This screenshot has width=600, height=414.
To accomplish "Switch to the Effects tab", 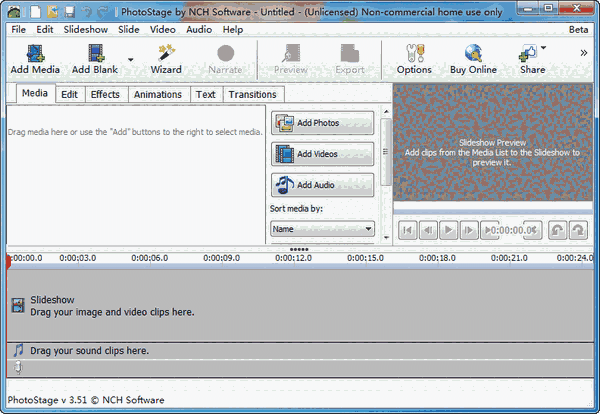I will point(105,95).
